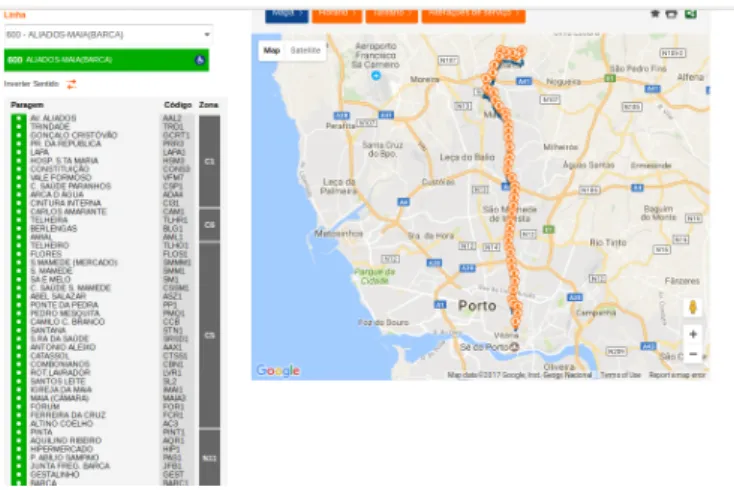Click stop code TRD1 in Código column
Image resolution: width=734 pixels, height=490 pixels.
[173, 127]
